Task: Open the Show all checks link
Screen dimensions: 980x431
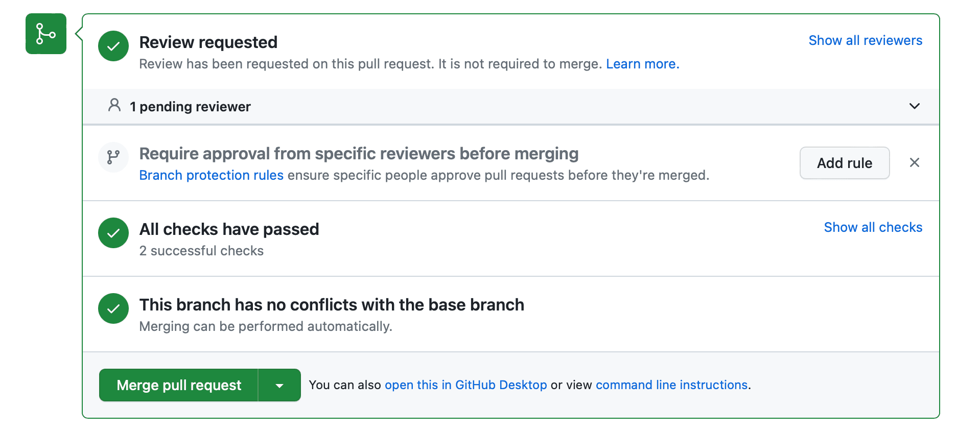Action: click(x=873, y=227)
